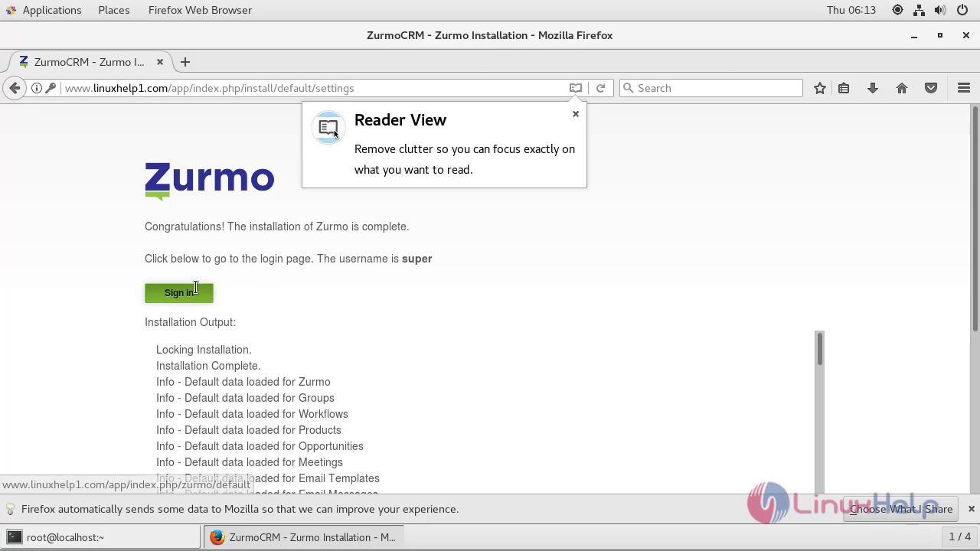Screen dimensions: 980x551
Task: Click 'Default data loaded for Products' line
Action: pos(249,430)
